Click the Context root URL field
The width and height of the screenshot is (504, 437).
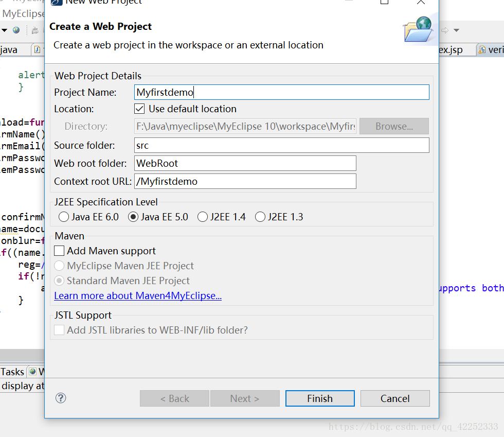(x=245, y=182)
